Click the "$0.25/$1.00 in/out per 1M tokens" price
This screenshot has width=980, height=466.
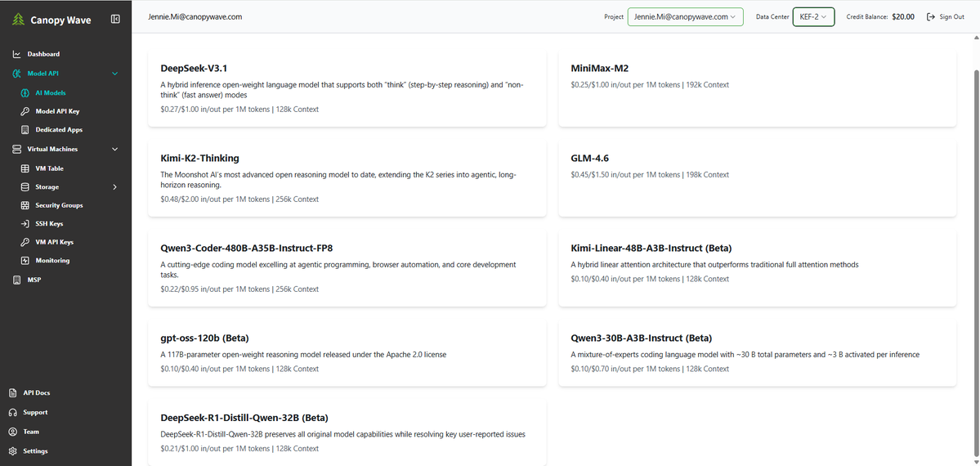pos(625,84)
